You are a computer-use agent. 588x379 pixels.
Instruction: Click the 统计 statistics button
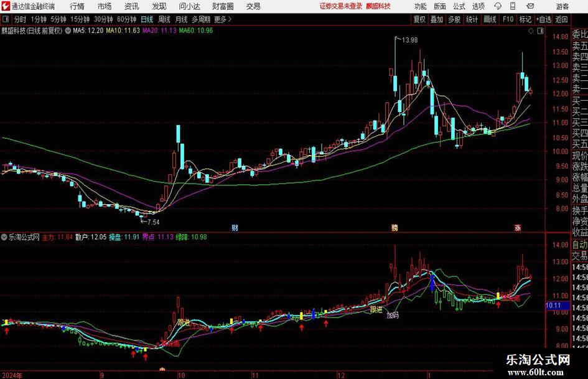point(472,19)
